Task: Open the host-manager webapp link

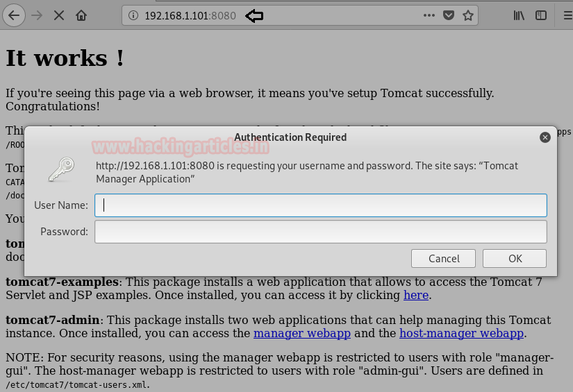Action: coord(462,333)
